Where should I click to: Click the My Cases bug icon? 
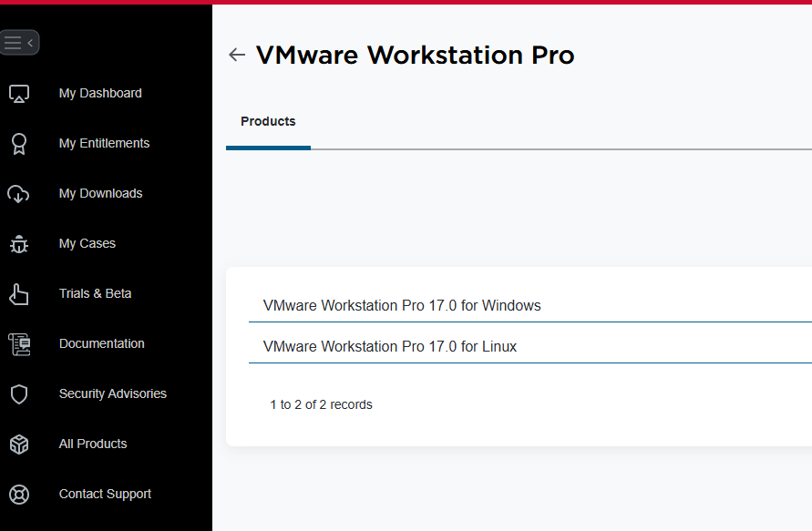[19, 244]
